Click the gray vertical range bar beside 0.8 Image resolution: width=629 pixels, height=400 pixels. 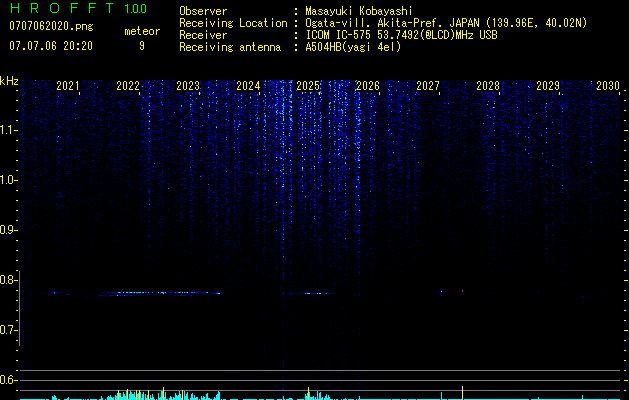[19, 308]
